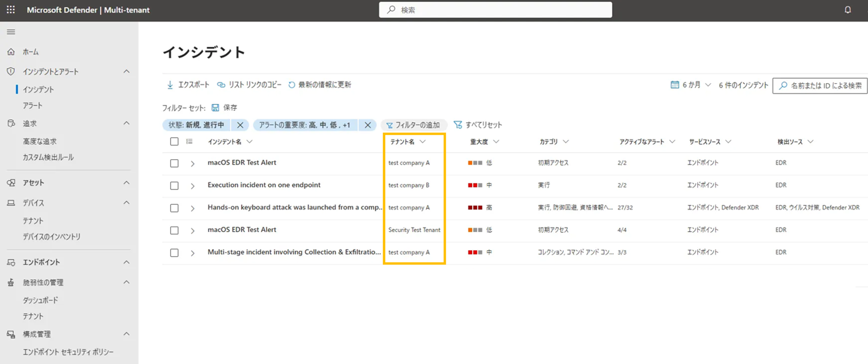Open the Hands-on keyboard attack incident link
The height and width of the screenshot is (364, 868).
[x=295, y=208]
